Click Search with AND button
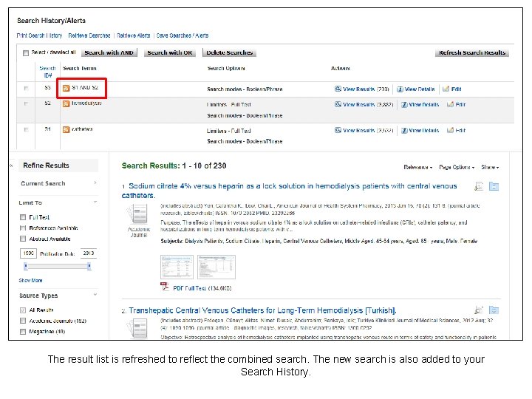This screenshot has width=532, height=399. coord(109,52)
